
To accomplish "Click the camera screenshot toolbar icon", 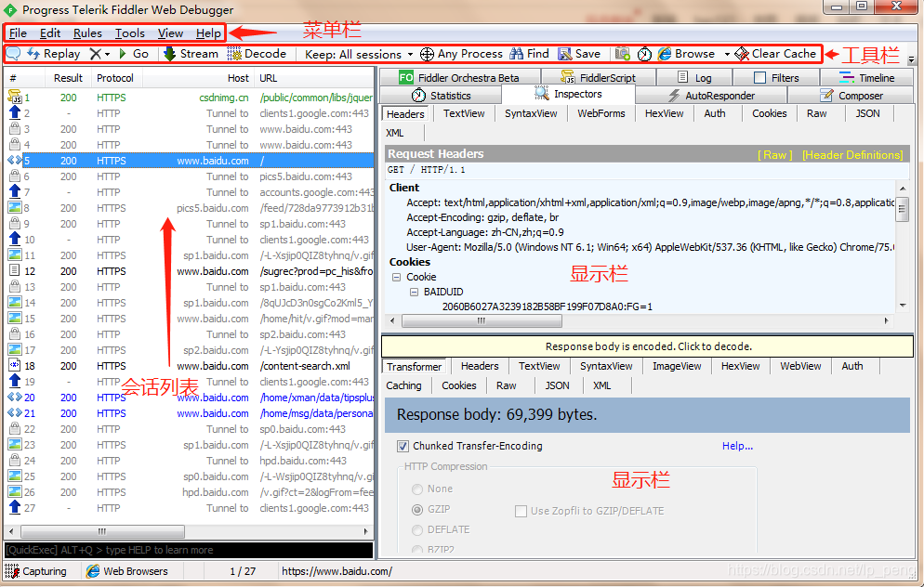I will click(622, 54).
